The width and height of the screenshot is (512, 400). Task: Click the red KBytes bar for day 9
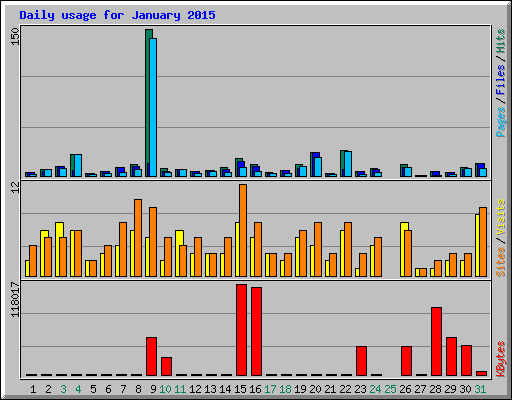tap(151, 356)
